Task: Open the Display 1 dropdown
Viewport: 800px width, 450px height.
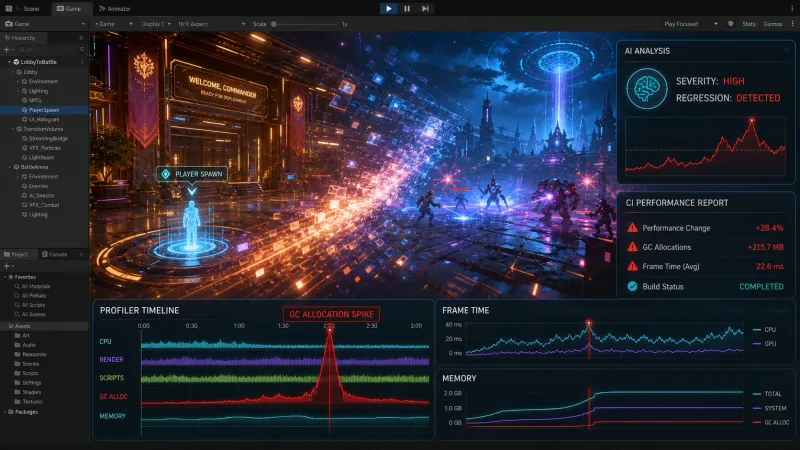Action: tap(156, 24)
